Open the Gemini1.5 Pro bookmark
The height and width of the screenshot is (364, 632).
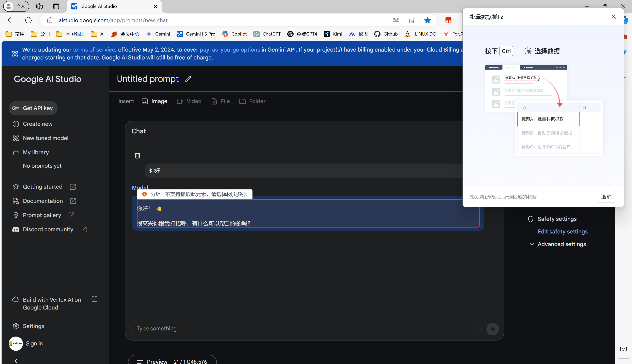pyautogui.click(x=196, y=34)
